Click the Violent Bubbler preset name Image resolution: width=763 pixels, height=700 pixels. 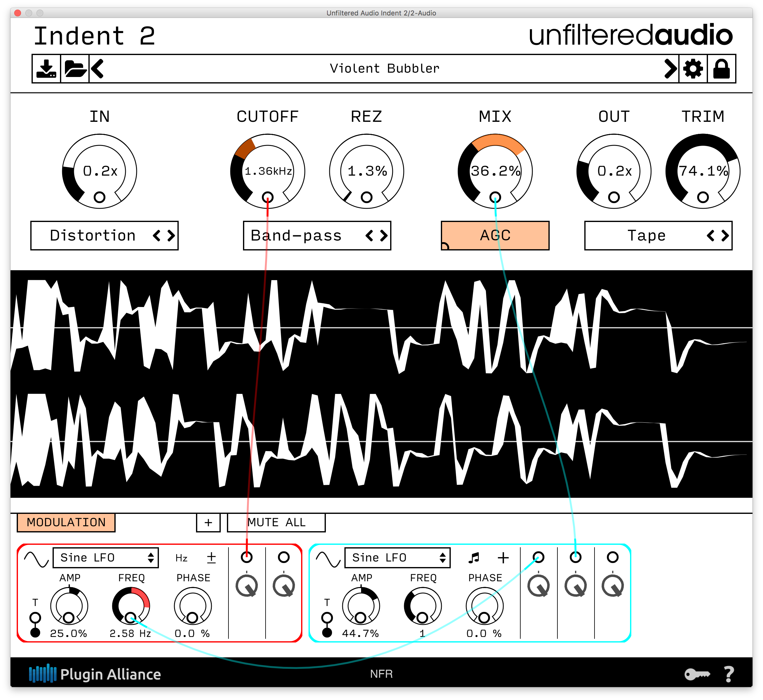(384, 69)
